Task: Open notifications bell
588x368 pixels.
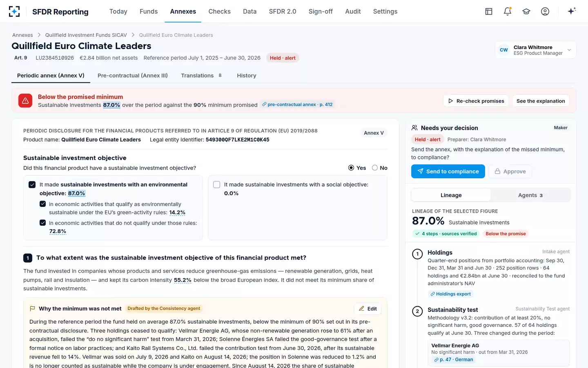Action: tap(508, 11)
